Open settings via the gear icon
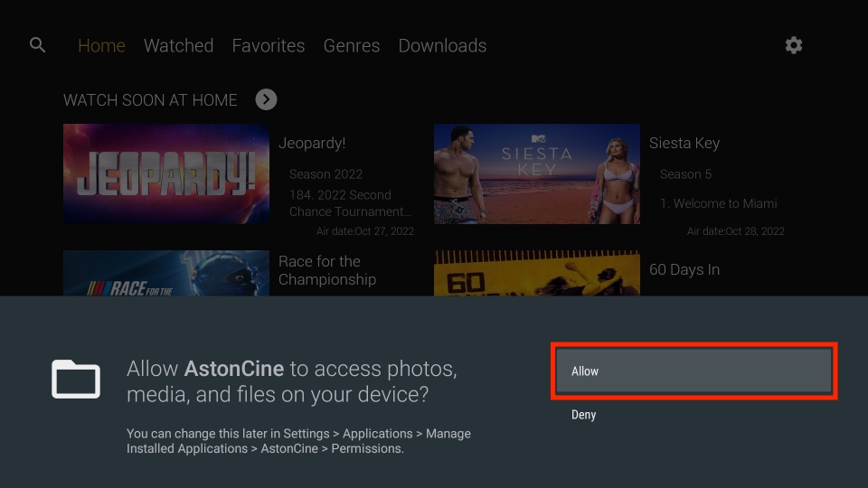The image size is (868, 488). click(793, 45)
